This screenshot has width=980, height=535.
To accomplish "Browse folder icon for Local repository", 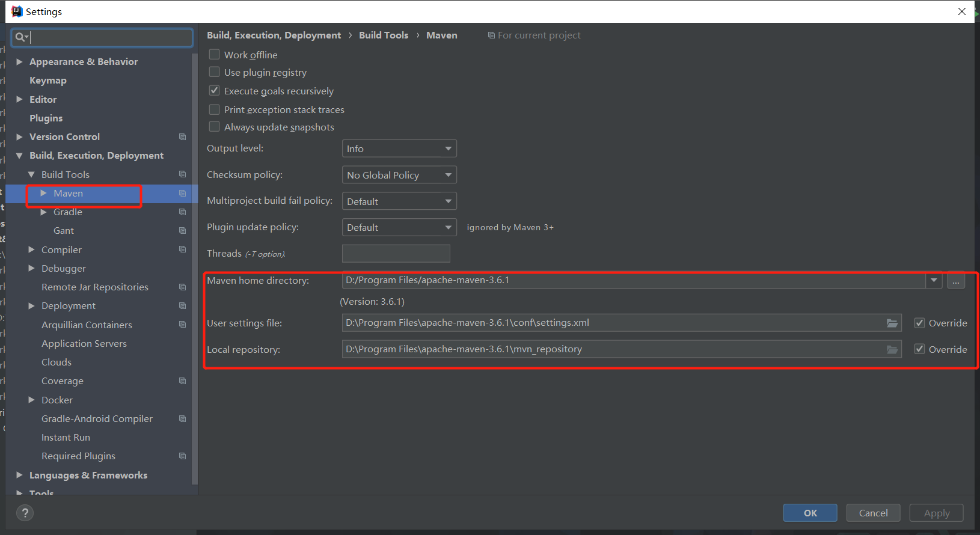I will [x=892, y=350].
